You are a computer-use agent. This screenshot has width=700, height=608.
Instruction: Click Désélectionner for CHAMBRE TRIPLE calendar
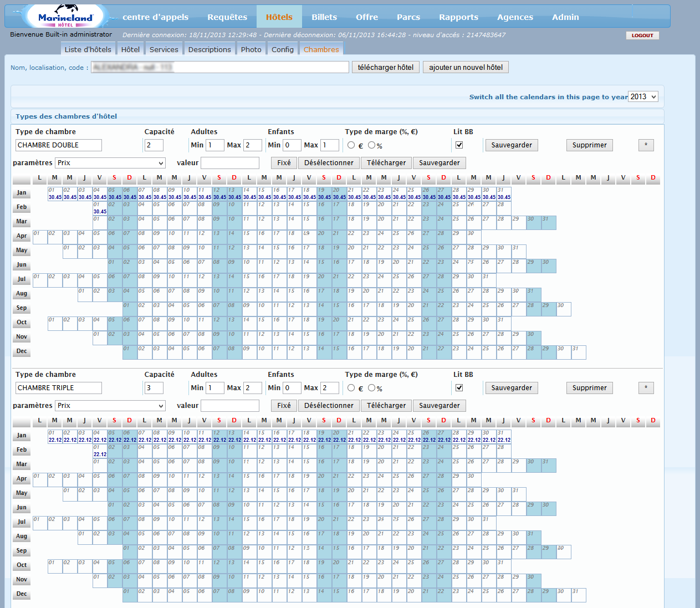pyautogui.click(x=329, y=406)
